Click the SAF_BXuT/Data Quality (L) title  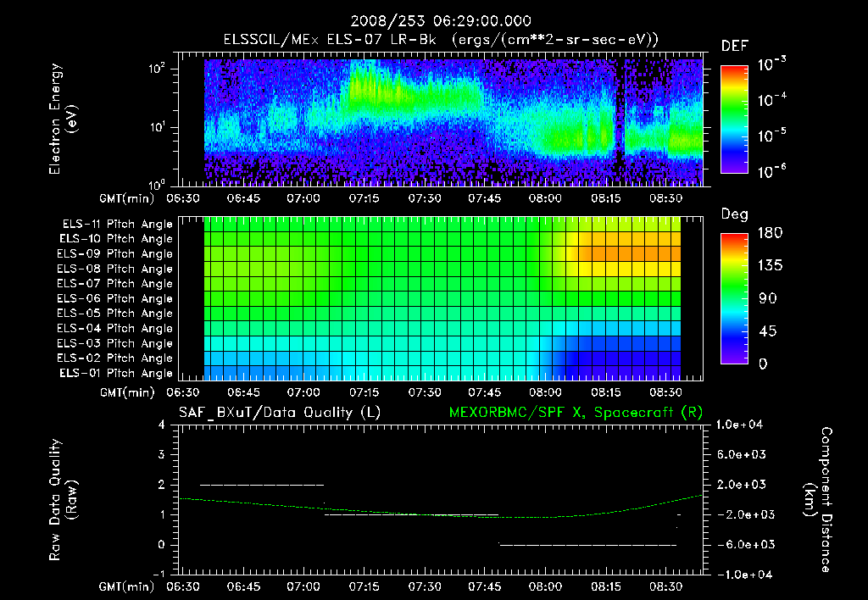coord(280,413)
